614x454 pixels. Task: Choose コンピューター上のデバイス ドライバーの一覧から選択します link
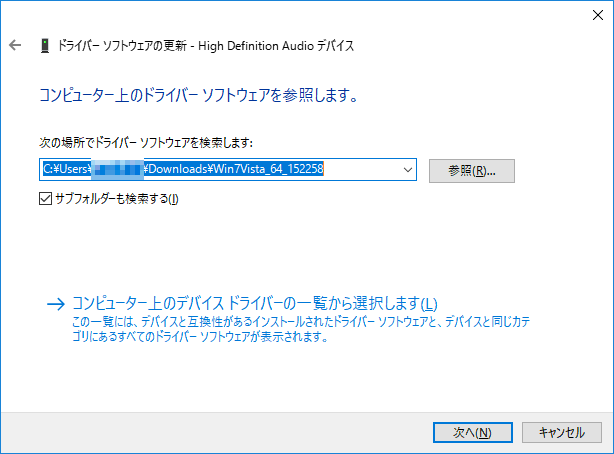tap(255, 304)
